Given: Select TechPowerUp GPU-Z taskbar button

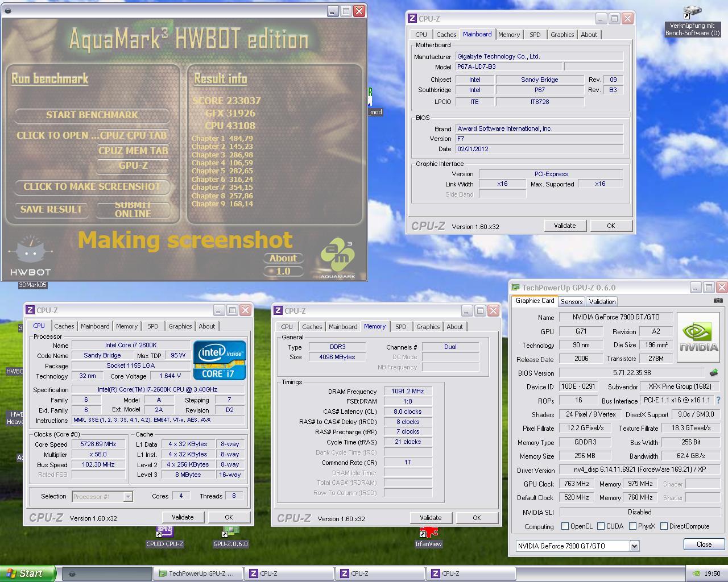Looking at the screenshot, I should (x=198, y=573).
